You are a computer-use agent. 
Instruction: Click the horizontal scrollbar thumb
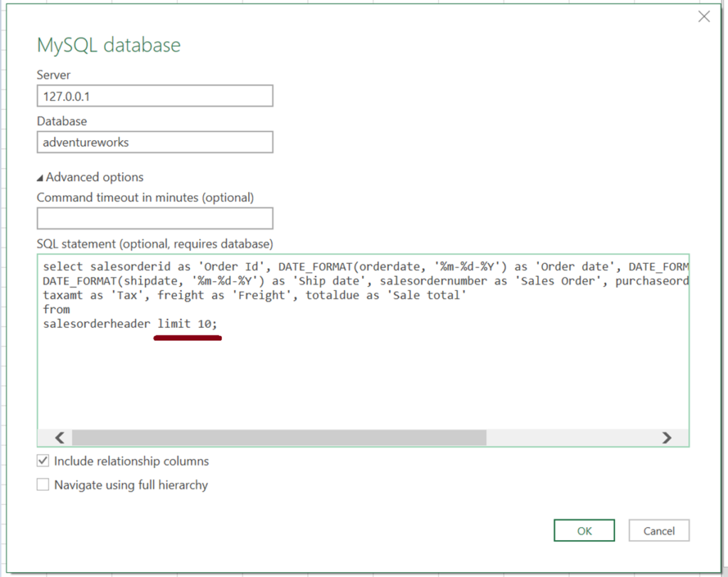point(279,438)
